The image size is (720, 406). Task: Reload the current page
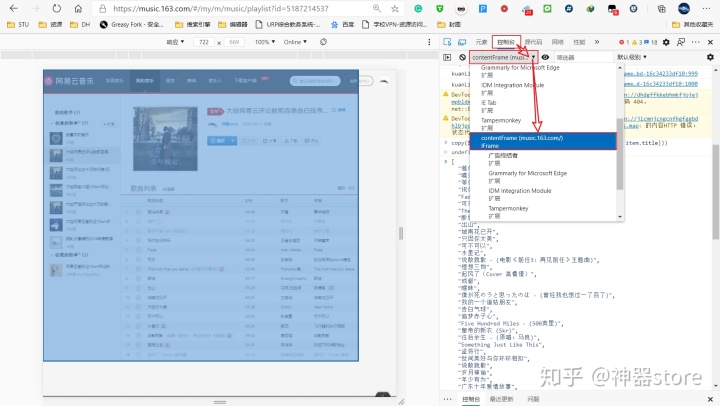pyautogui.click(x=56, y=8)
